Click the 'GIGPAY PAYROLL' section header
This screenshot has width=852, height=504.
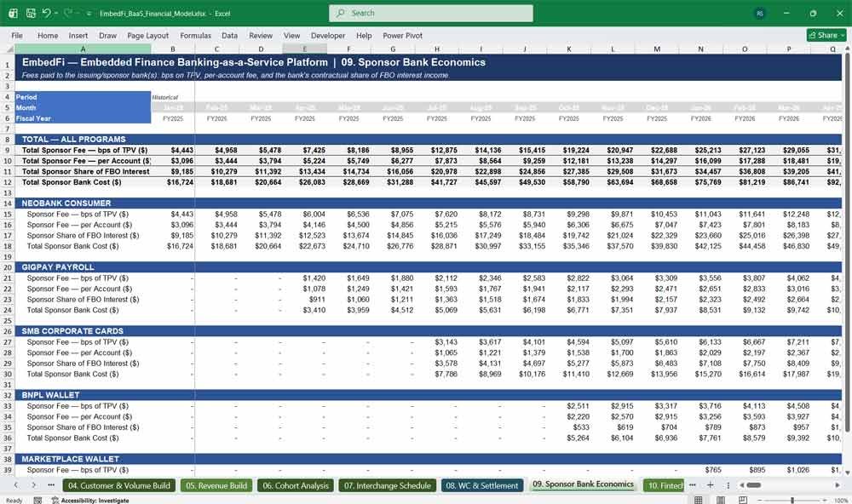tap(58, 267)
